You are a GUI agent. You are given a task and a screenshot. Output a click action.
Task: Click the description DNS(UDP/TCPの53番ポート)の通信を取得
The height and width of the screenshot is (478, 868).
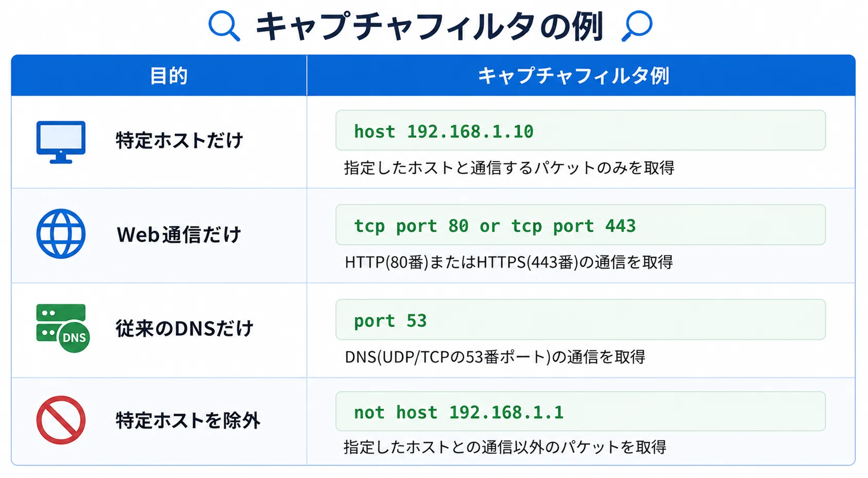[495, 357]
